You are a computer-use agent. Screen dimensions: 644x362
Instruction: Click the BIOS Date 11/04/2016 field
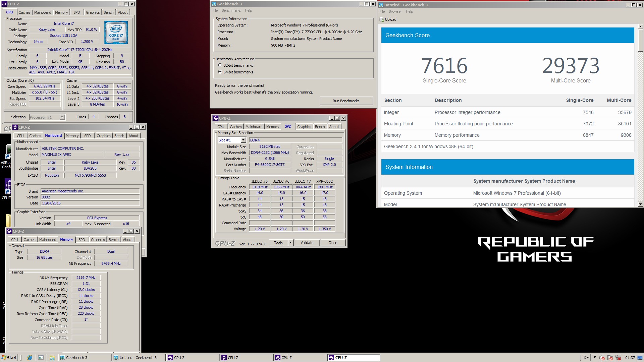pos(90,203)
